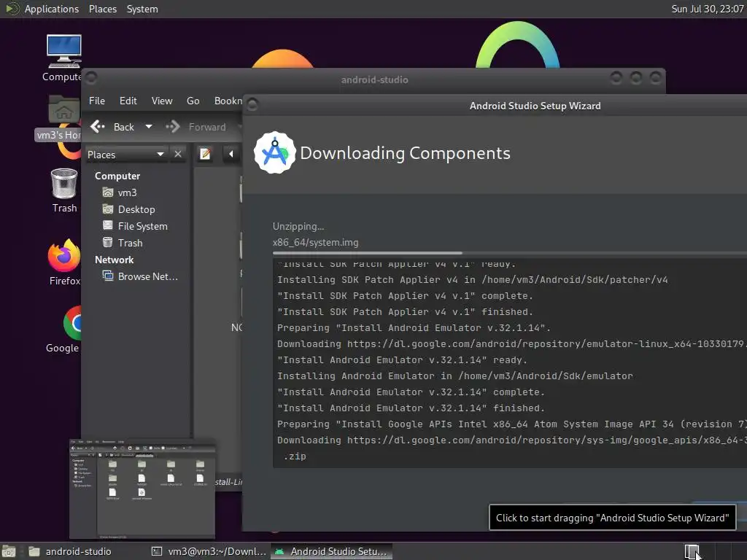This screenshot has width=747, height=560.
Task: Click the Network heading in sidebar
Action: coord(114,260)
